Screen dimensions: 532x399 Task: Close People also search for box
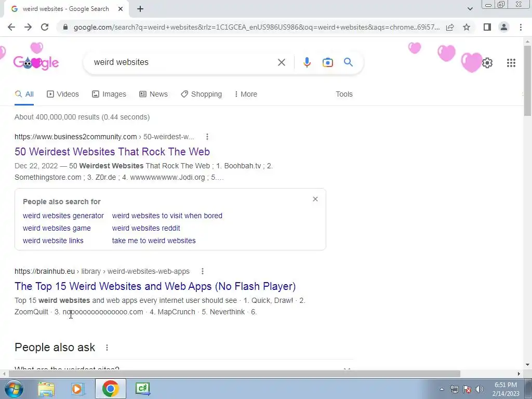point(315,199)
